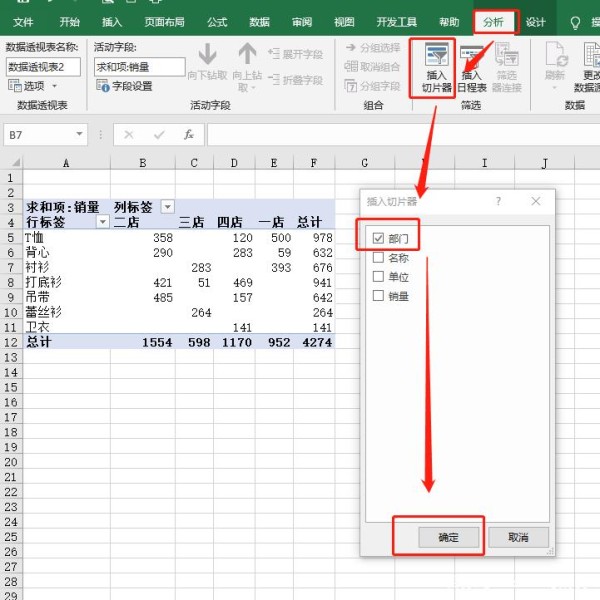Image resolution: width=600 pixels, height=600 pixels.
Task: Expand the Name Box dropdown arrow
Action: coord(79,134)
